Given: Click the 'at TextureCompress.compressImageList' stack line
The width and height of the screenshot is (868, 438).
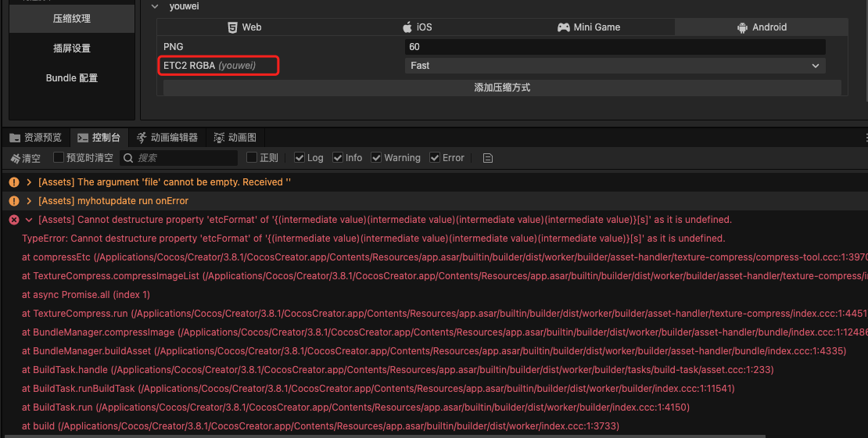Looking at the screenshot, I should 444,276.
